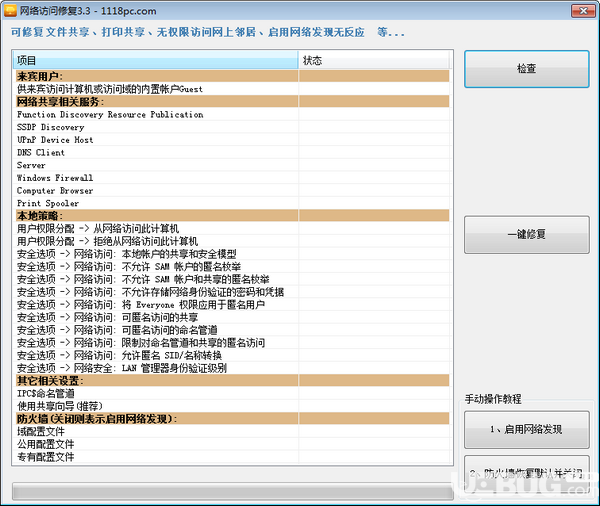The image size is (600, 506).
Task: Select the DNS Client row
Action: (x=232, y=152)
